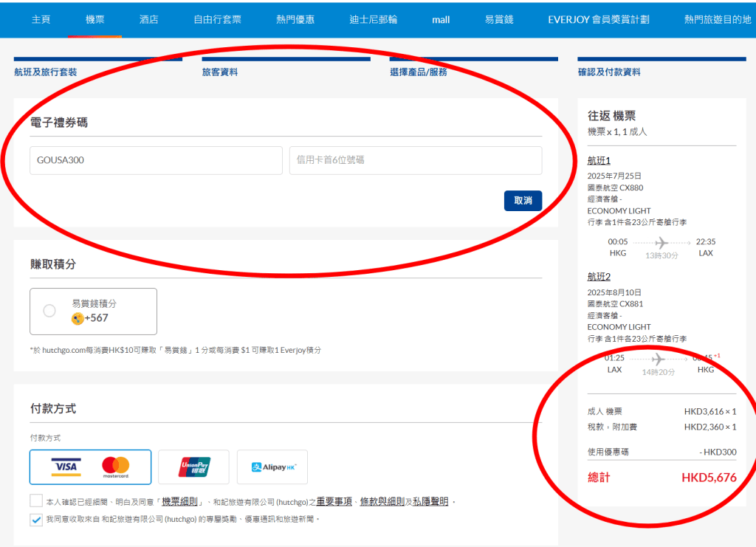Go to 酒店 in the top menu
The image size is (756, 547).
point(148,19)
